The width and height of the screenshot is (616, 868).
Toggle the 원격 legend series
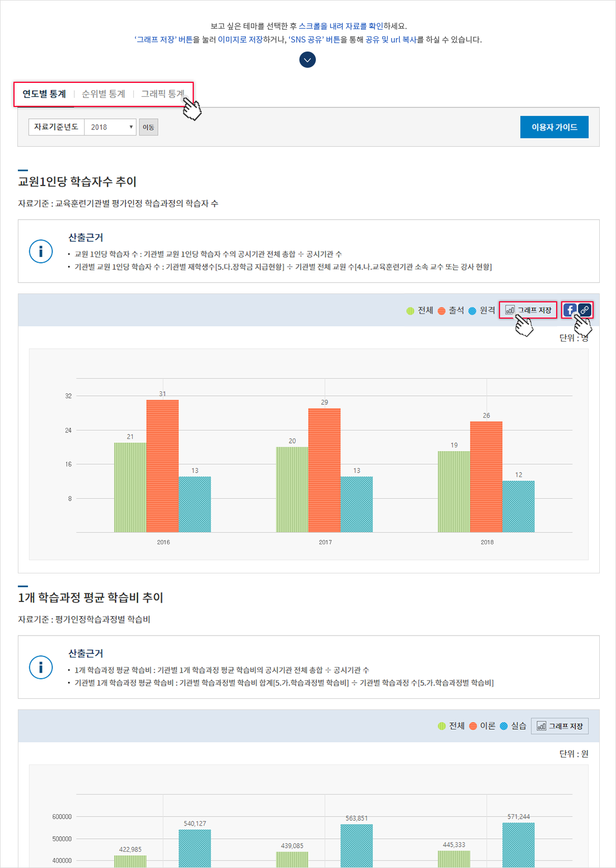[482, 310]
